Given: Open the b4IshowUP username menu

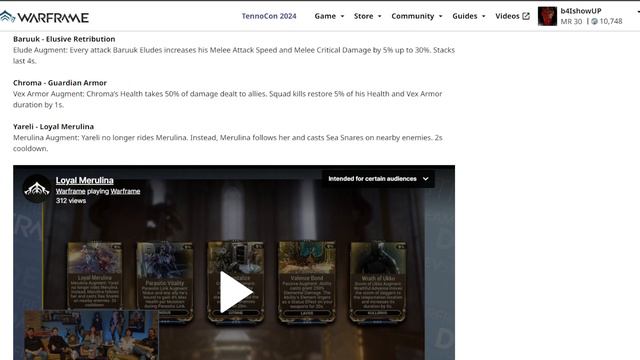Looking at the screenshot, I should coord(581,11).
